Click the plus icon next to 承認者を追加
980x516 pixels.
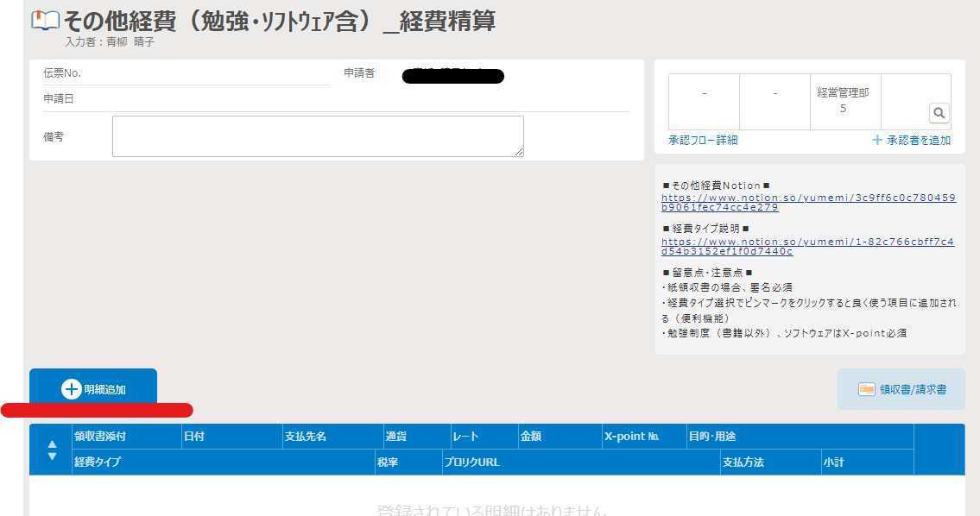(877, 140)
